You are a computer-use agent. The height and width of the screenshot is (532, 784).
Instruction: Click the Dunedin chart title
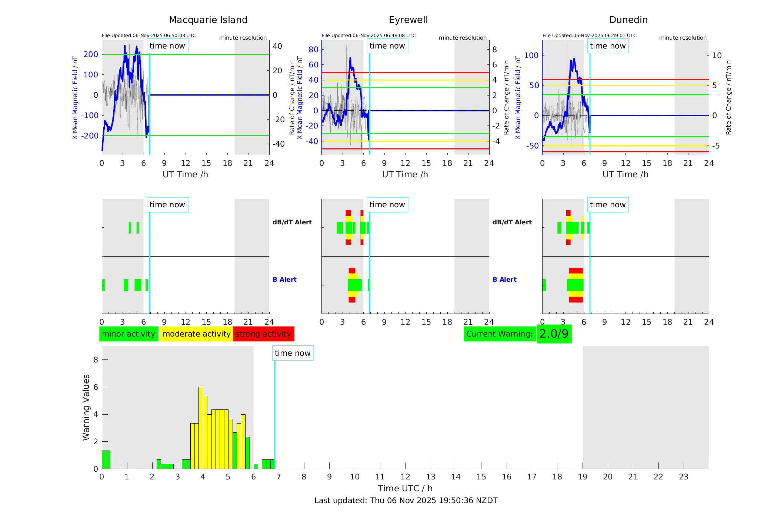628,20
